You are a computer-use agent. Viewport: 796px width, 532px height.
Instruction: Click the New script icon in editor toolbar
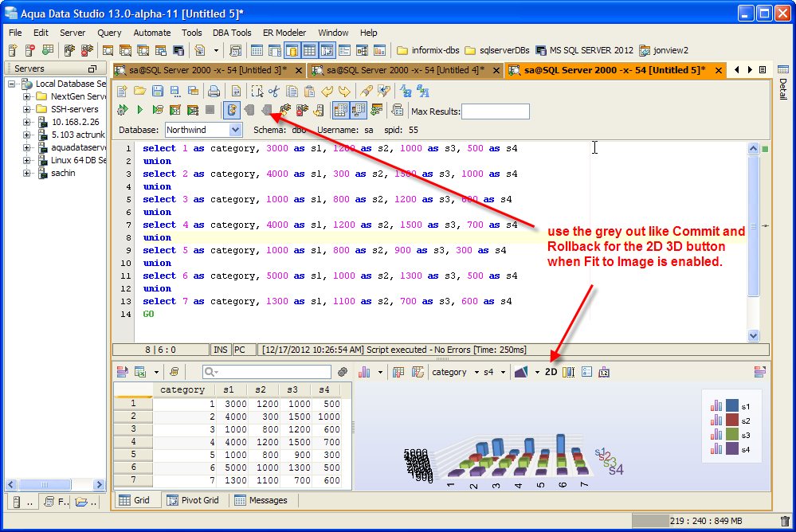[122, 92]
